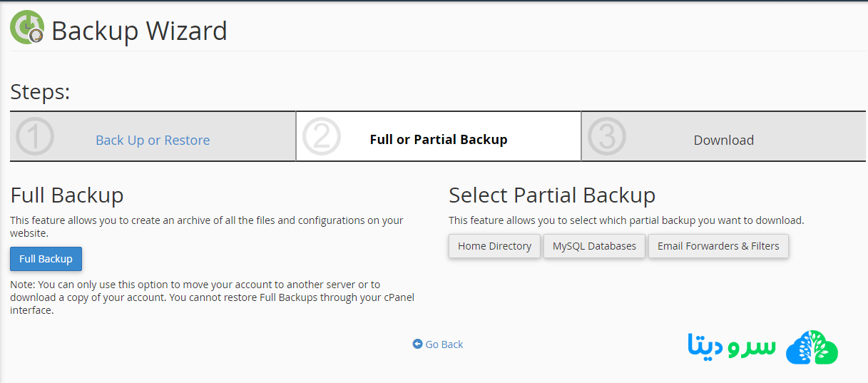The height and width of the screenshot is (383, 868).
Task: Click the step 2 circle number
Action: point(321,137)
